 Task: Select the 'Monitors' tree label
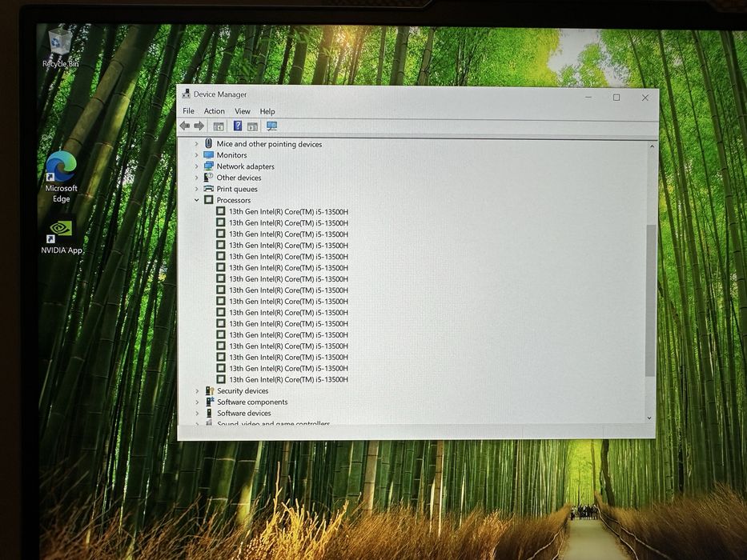point(231,154)
